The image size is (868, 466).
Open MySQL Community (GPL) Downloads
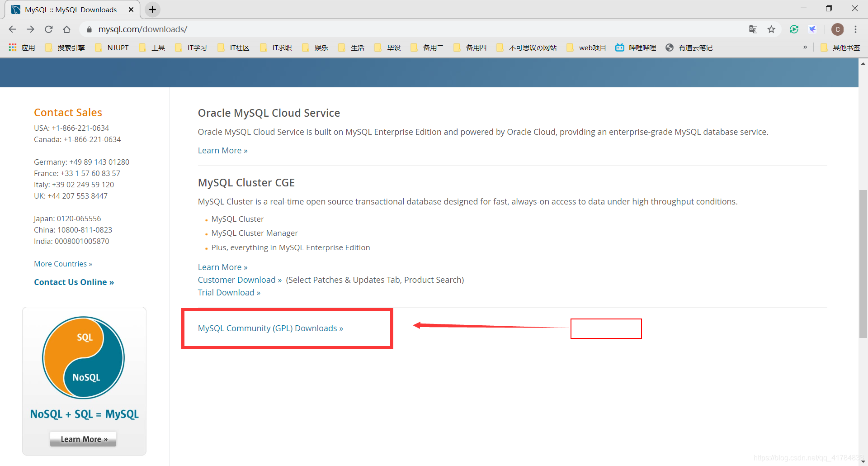point(270,328)
